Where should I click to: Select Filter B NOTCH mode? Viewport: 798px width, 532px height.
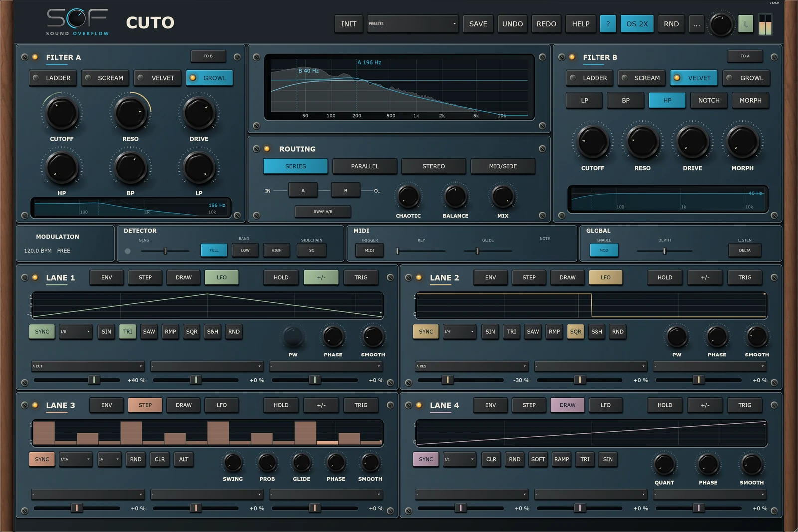pyautogui.click(x=709, y=100)
